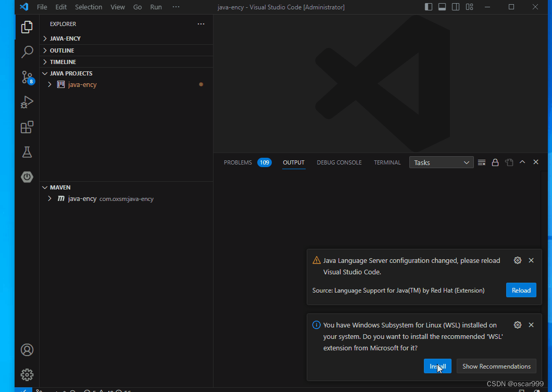Maximize panel size with caret icon

[x=522, y=162]
